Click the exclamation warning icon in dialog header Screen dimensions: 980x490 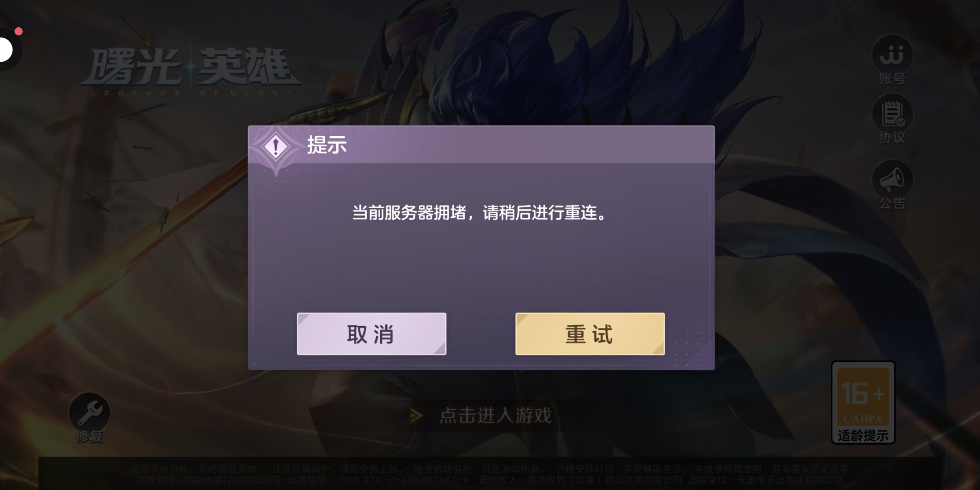tap(275, 147)
